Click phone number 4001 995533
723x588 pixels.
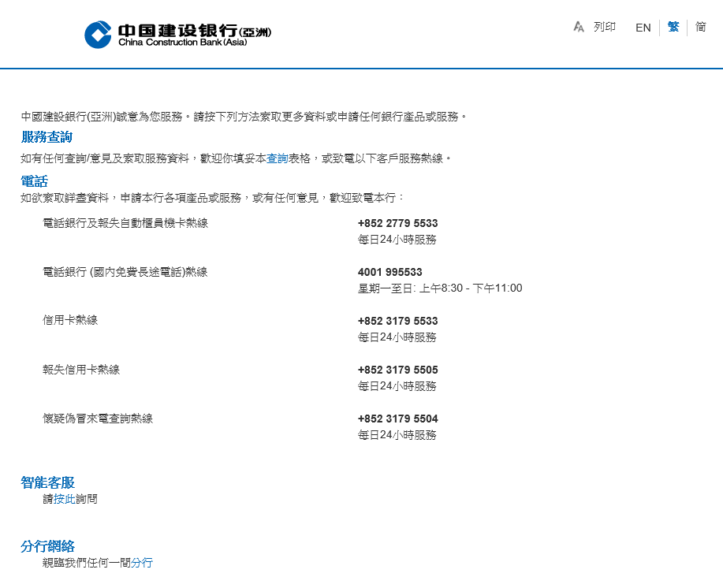point(390,273)
